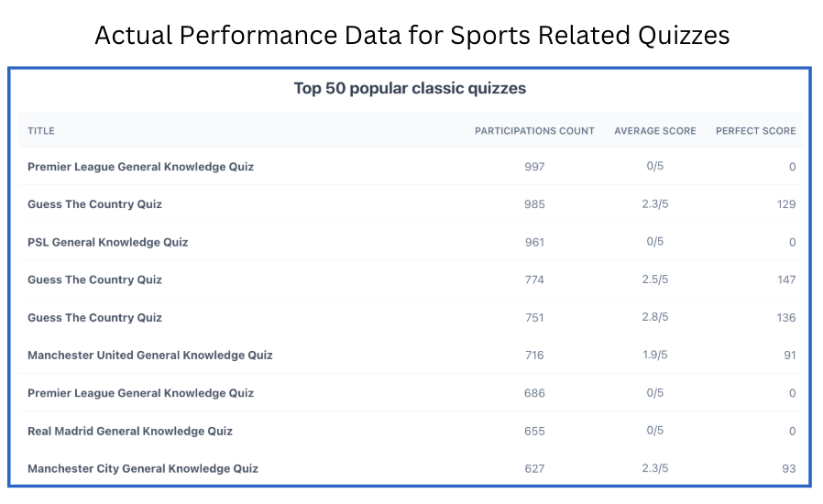Click the perfect score value 147
Viewport: 823px width, 504px height.
[x=786, y=279]
